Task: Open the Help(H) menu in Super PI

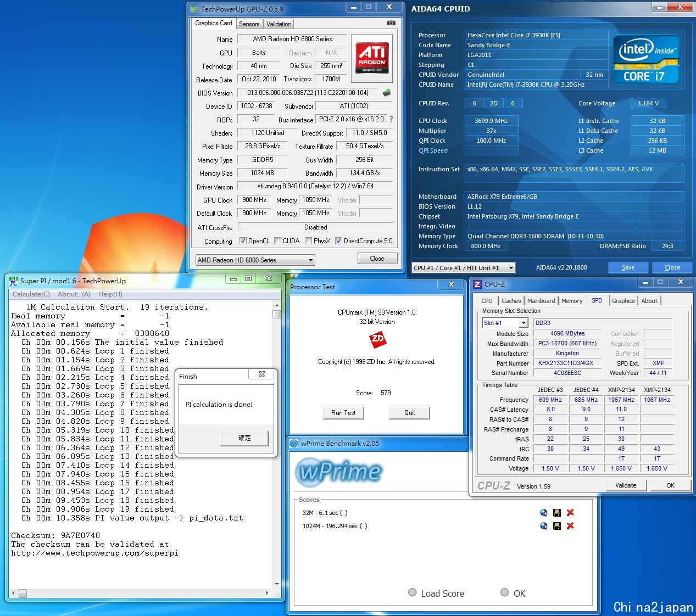Action: point(110,294)
